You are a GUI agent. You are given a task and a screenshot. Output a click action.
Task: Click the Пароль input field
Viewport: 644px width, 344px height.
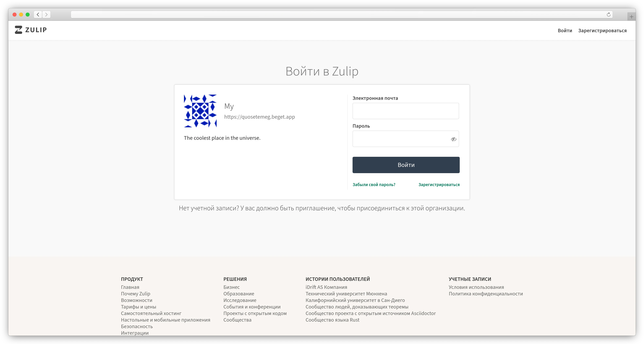tap(400, 139)
